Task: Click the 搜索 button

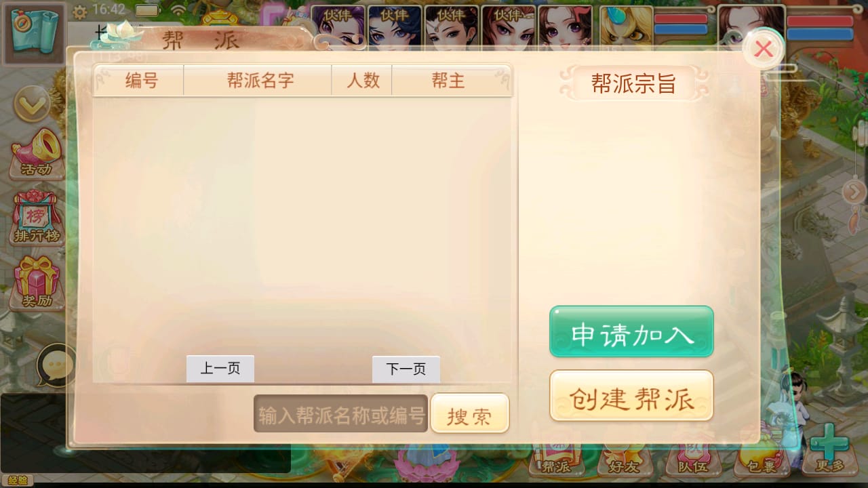Action: pyautogui.click(x=469, y=413)
